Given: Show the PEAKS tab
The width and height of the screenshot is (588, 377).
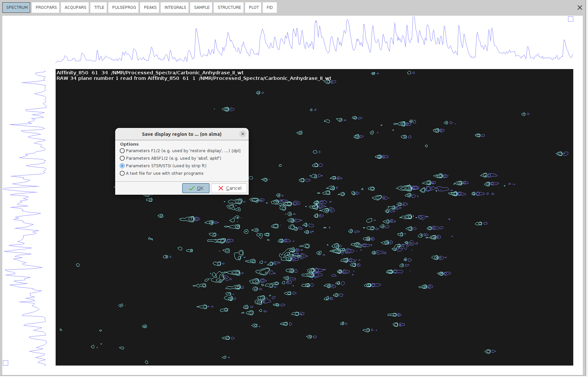Looking at the screenshot, I should pos(150,8).
